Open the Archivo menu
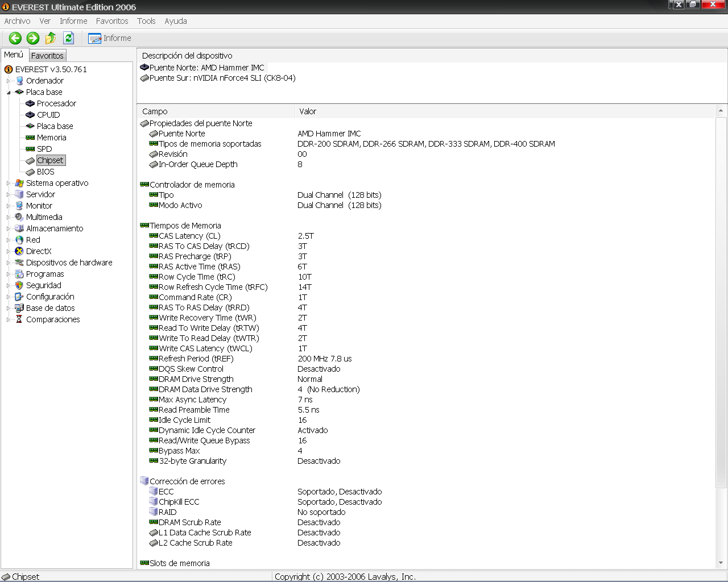 coord(18,21)
